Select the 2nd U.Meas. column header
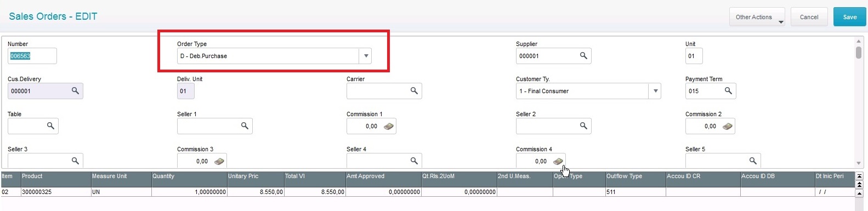This screenshot has width=868, height=211. 524,179
